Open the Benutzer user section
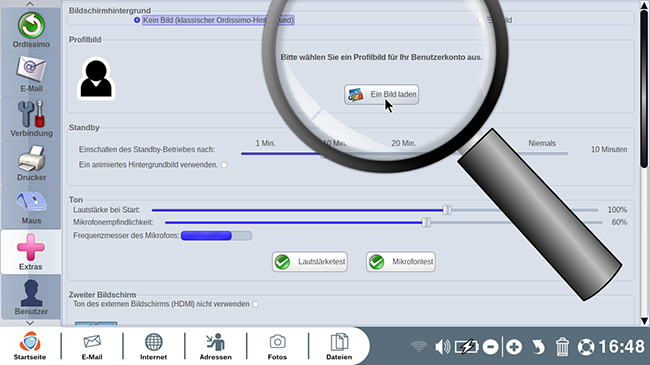The image size is (650, 365). [31, 297]
